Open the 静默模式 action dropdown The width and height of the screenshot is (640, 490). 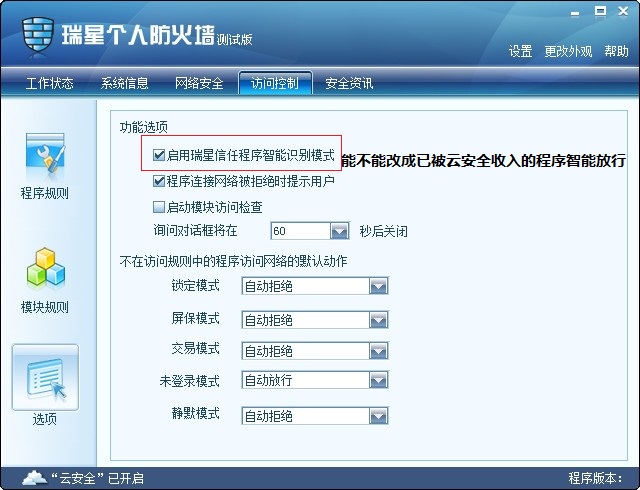378,416
